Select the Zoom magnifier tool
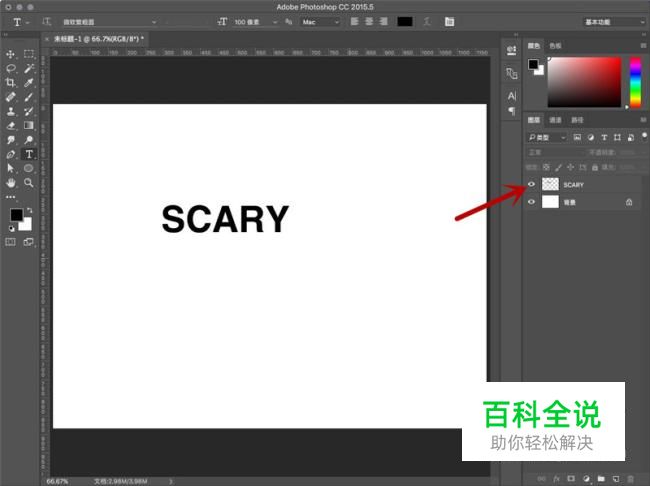 pos(29,183)
